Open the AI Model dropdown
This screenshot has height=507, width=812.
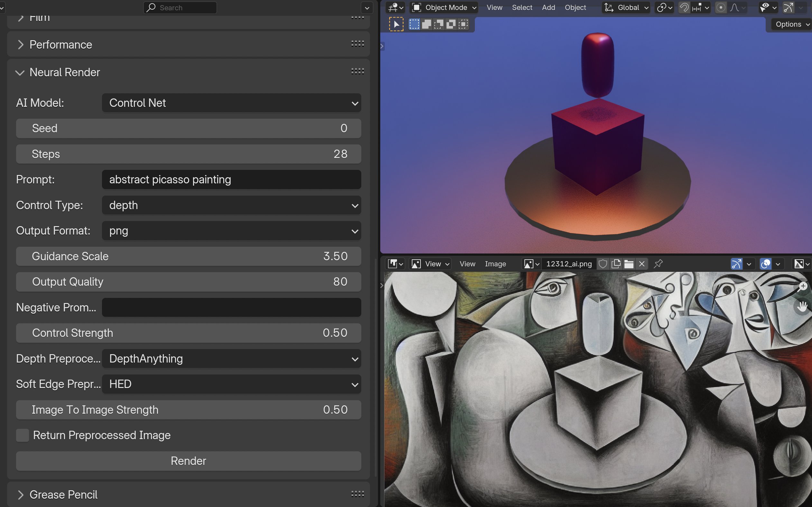coord(231,103)
